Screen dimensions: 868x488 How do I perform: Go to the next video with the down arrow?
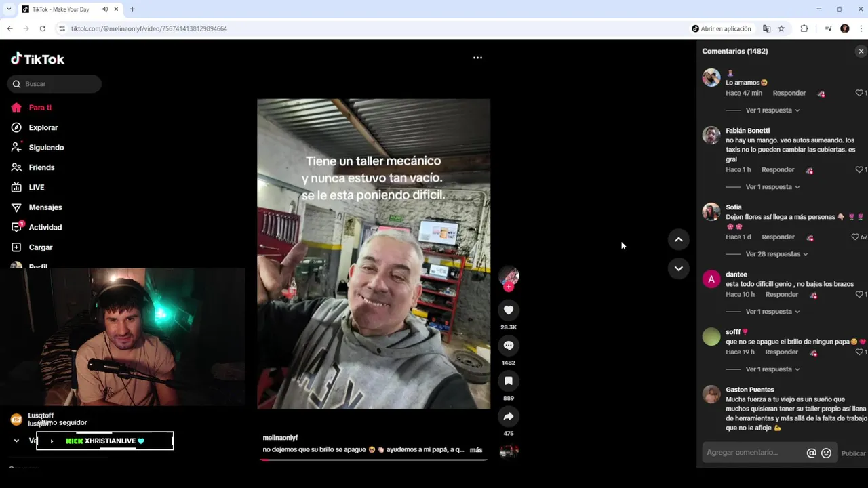678,268
